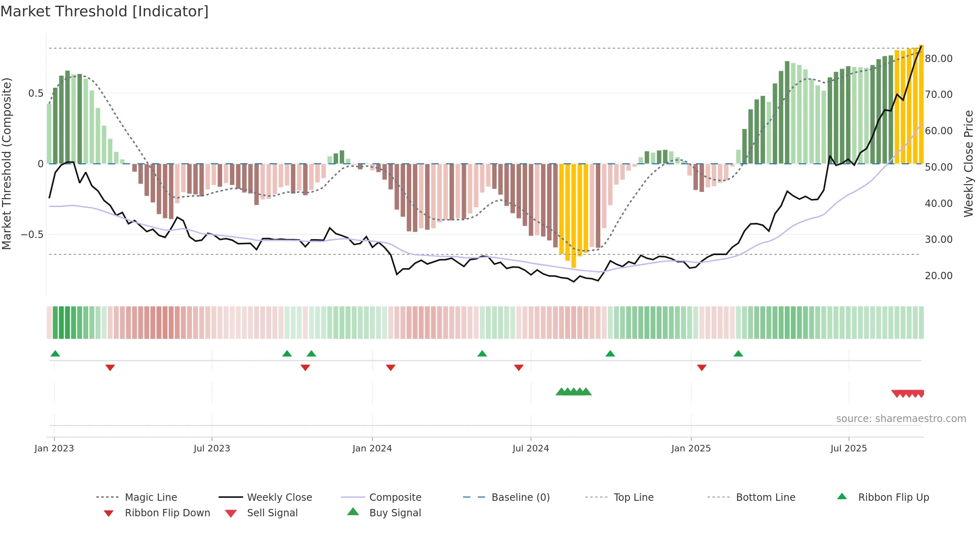Click the source: sharemaestro.com text
This screenshot has height=551, width=980.
coord(901,419)
